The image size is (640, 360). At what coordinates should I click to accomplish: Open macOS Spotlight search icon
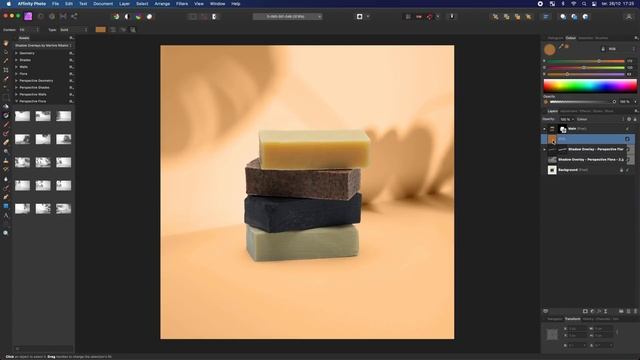point(584,4)
